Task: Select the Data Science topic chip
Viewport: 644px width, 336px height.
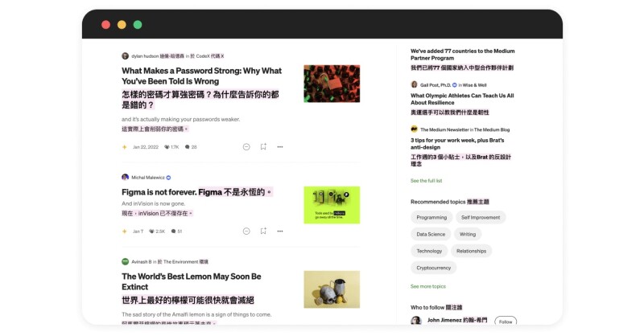Action: [x=431, y=234]
